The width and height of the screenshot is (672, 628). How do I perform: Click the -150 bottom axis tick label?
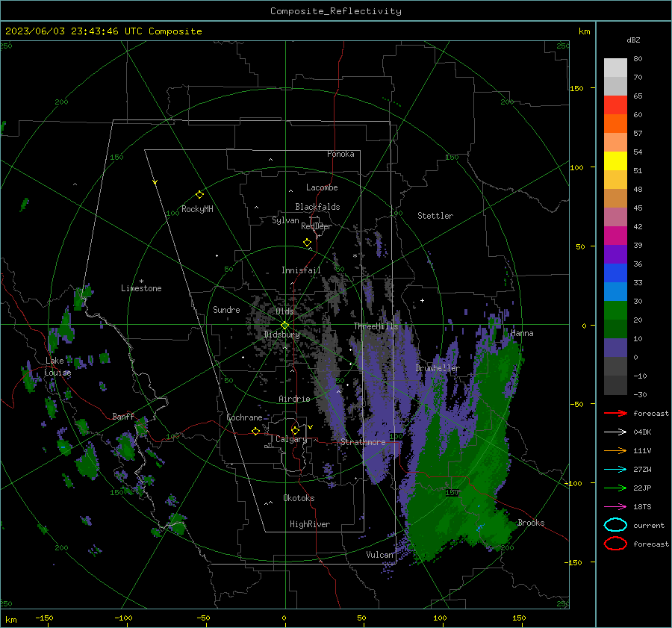(x=44, y=618)
